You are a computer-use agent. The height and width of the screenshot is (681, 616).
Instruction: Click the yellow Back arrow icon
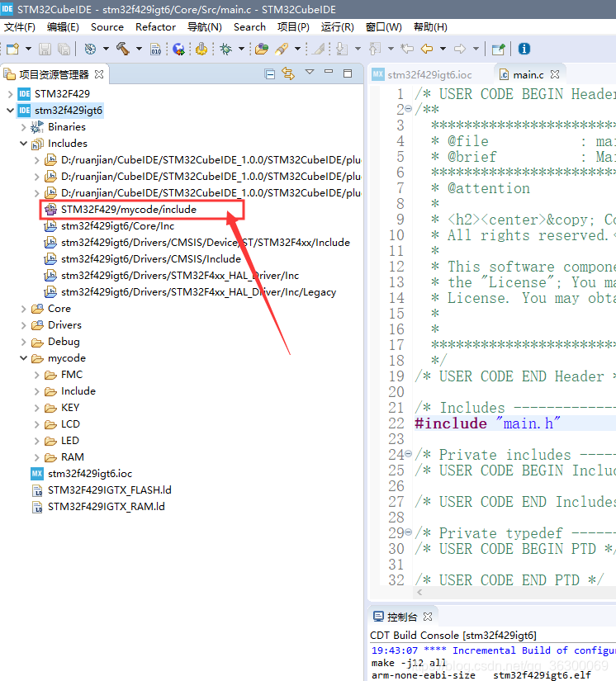tap(427, 49)
